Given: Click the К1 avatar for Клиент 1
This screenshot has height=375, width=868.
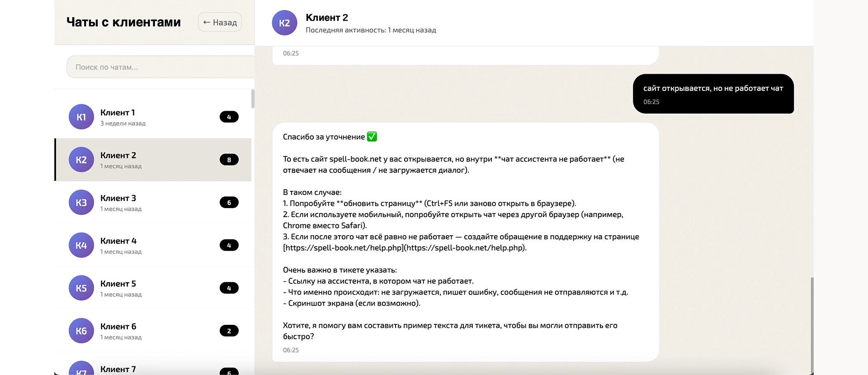Looking at the screenshot, I should coord(81,117).
